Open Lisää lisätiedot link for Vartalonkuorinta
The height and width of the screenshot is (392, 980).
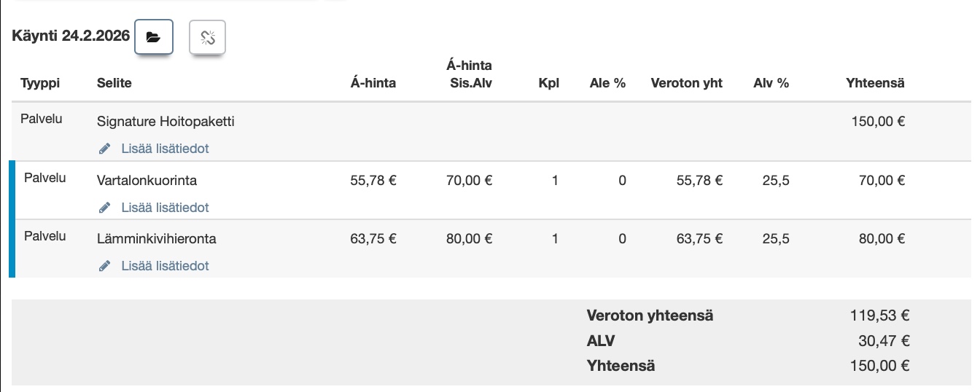tap(165, 208)
